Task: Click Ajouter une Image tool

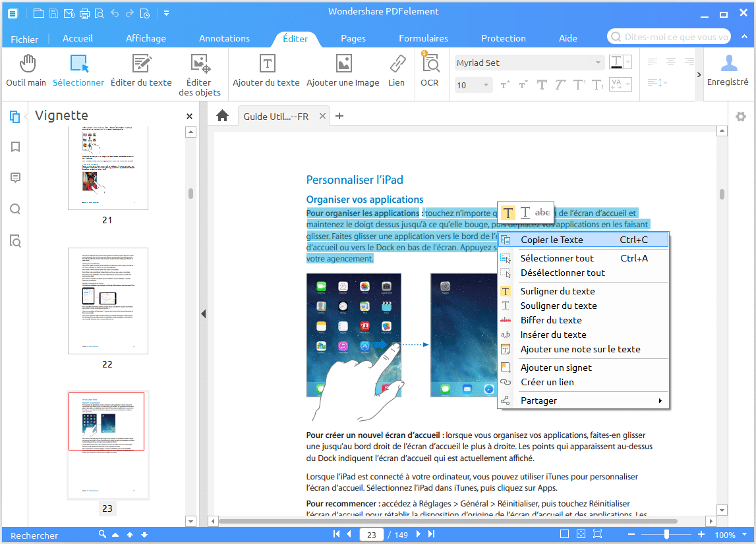Action: click(343, 71)
